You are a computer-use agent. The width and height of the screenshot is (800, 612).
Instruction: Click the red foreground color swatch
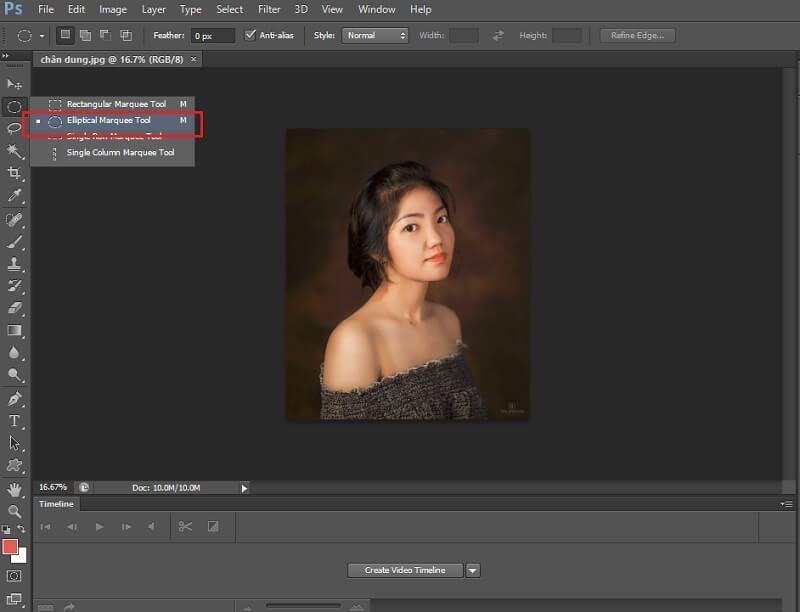(10, 546)
